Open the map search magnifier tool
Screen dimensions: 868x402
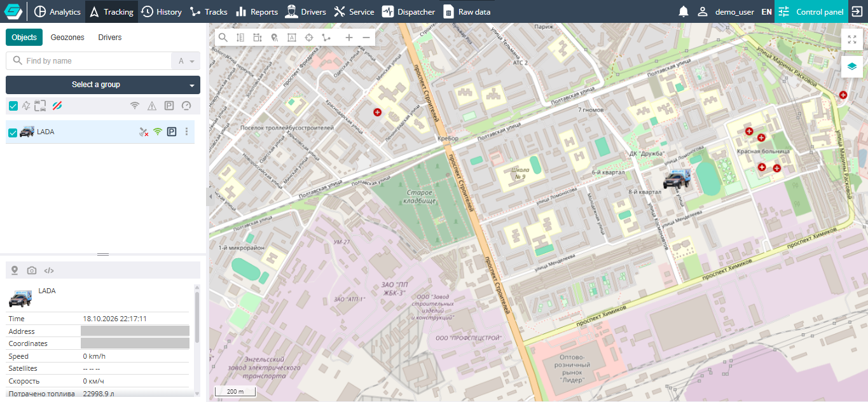click(x=223, y=38)
